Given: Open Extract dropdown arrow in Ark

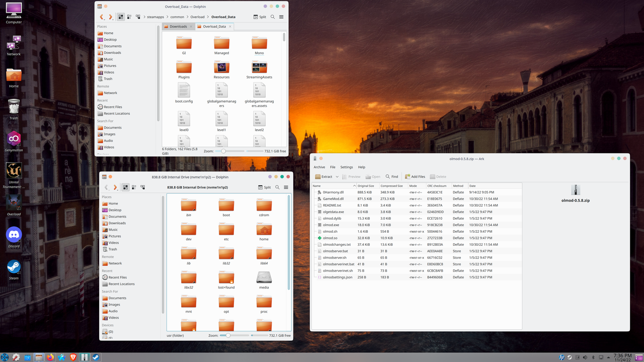Looking at the screenshot, I should 337,177.
